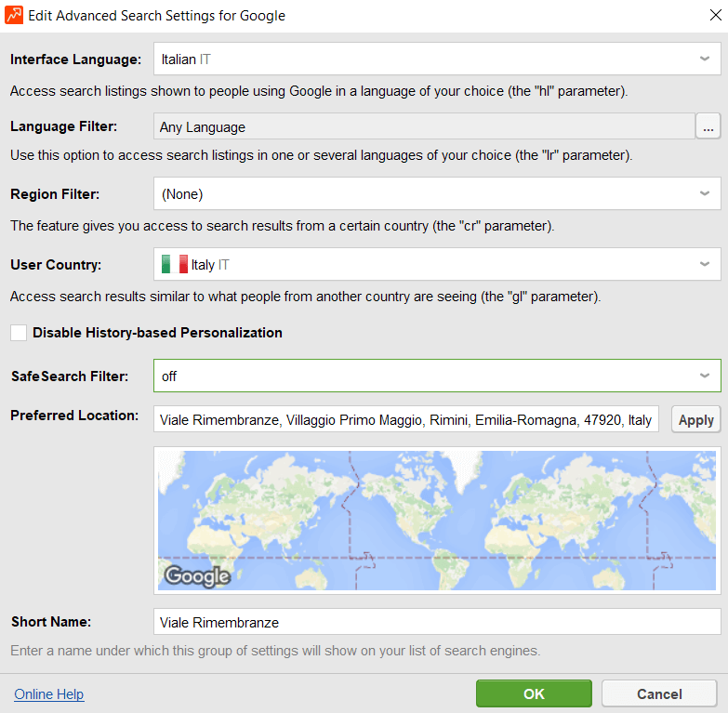Viewport: 728px width, 713px height.
Task: Click the SafeSearch Filter chevron arrow
Action: (705, 376)
